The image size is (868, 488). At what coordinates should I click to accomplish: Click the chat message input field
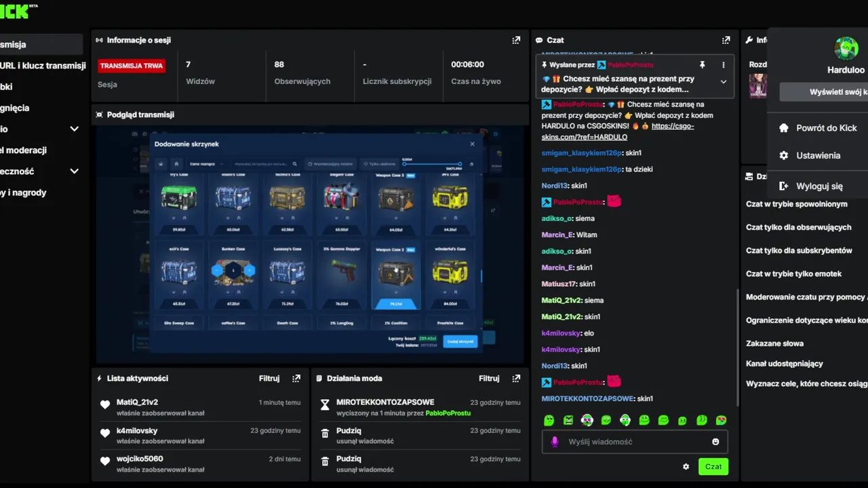click(635, 442)
